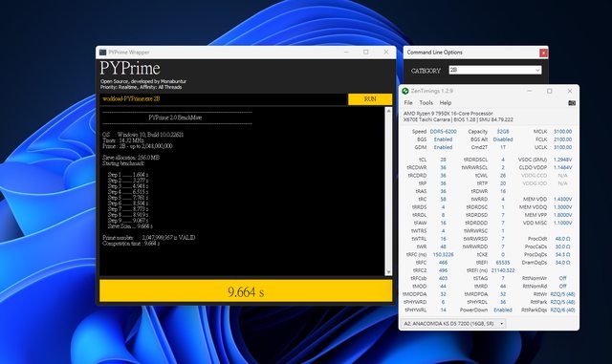Viewport: 612px width, 364px height.
Task: Minimize the ZenTimings window
Action: click(x=529, y=91)
